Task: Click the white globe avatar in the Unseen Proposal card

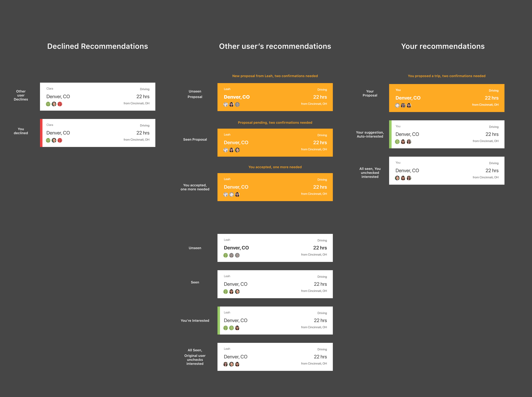Action: coord(226,105)
